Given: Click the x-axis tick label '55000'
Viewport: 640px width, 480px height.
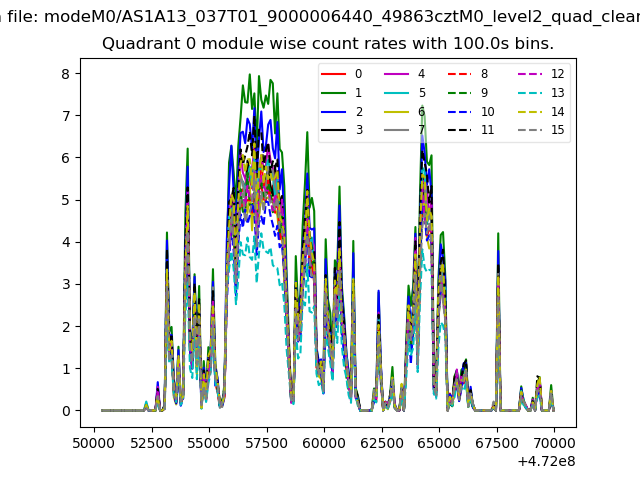Looking at the screenshot, I should (209, 443).
